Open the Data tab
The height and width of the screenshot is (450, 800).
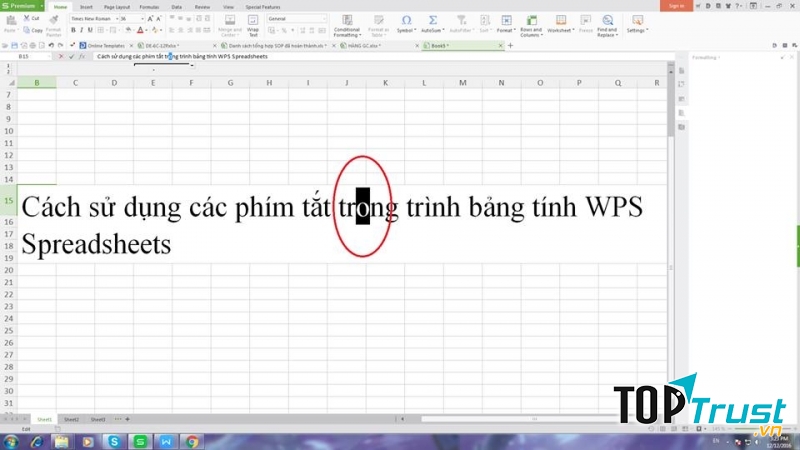(x=177, y=7)
